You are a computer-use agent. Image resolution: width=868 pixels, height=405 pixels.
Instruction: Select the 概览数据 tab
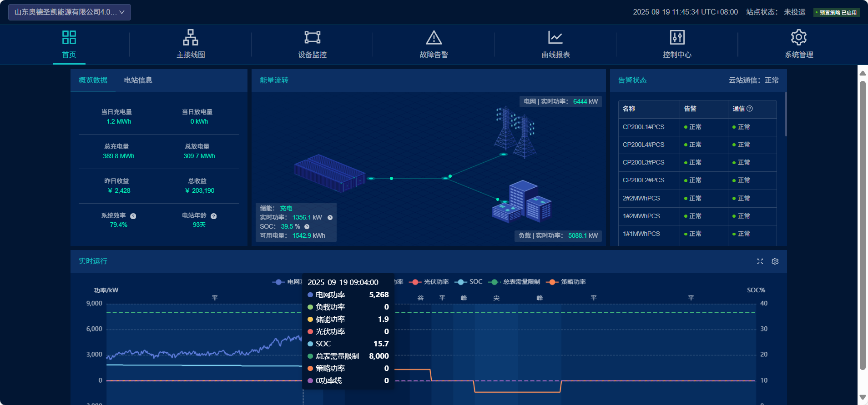(x=93, y=80)
